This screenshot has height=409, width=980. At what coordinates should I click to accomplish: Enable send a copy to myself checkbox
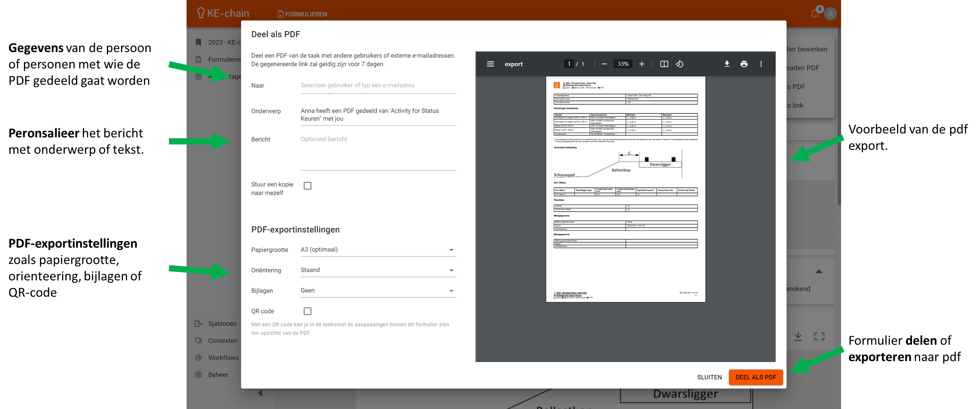click(307, 186)
